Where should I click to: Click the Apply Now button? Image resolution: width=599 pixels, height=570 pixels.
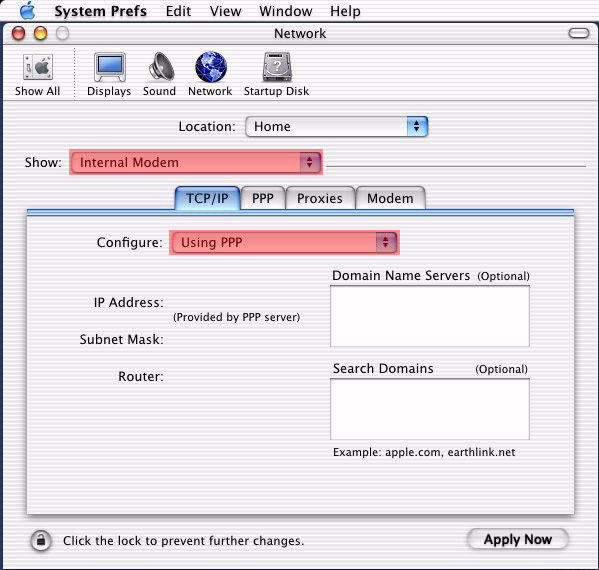coord(518,539)
